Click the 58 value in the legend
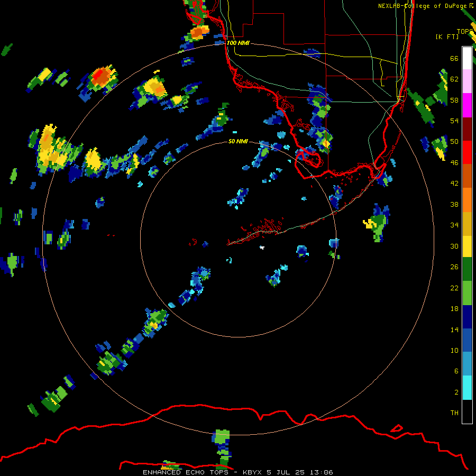This screenshot has width=476, height=476. 454,100
